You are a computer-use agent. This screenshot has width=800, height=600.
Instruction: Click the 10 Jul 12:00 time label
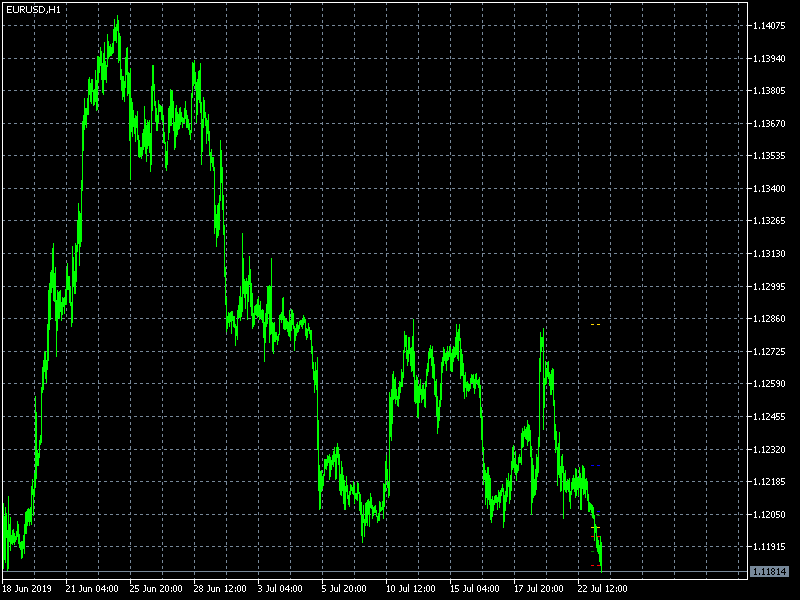click(411, 589)
